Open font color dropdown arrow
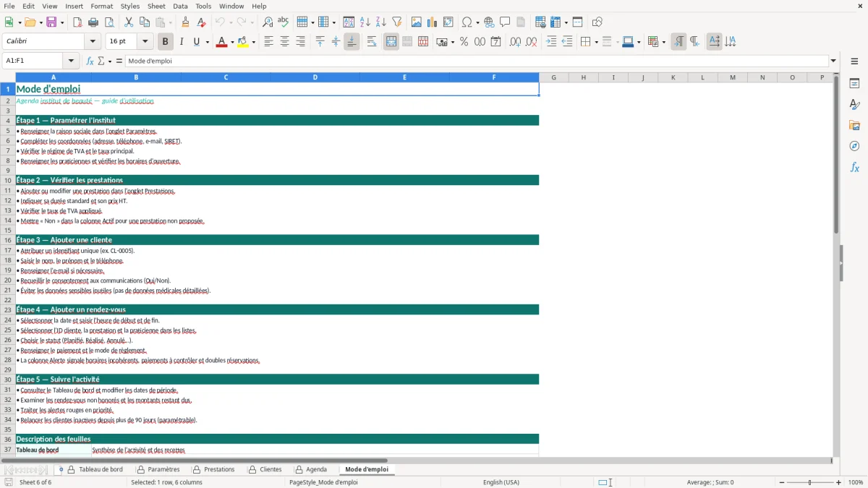868x488 pixels. click(231, 42)
